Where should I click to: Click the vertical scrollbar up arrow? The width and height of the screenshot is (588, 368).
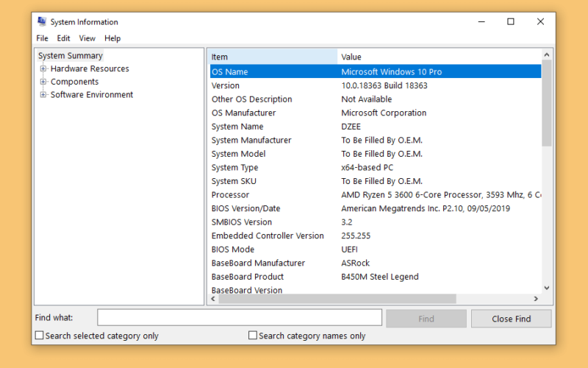coord(547,54)
